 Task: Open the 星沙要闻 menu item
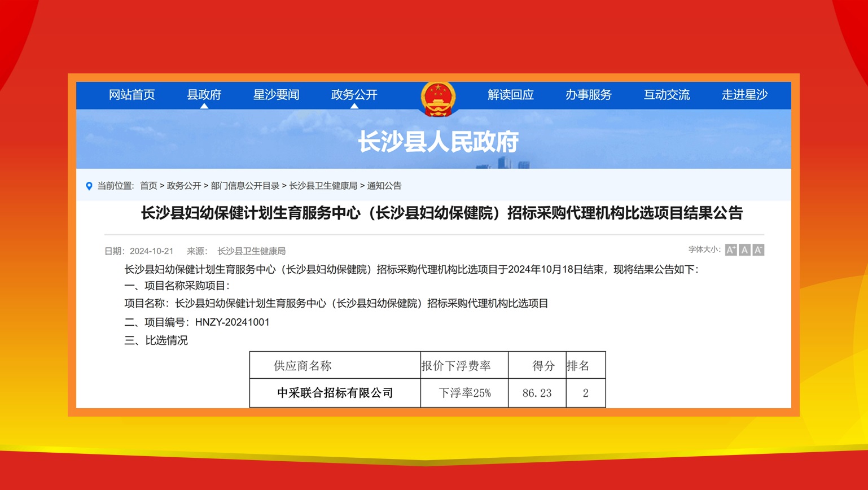[276, 95]
